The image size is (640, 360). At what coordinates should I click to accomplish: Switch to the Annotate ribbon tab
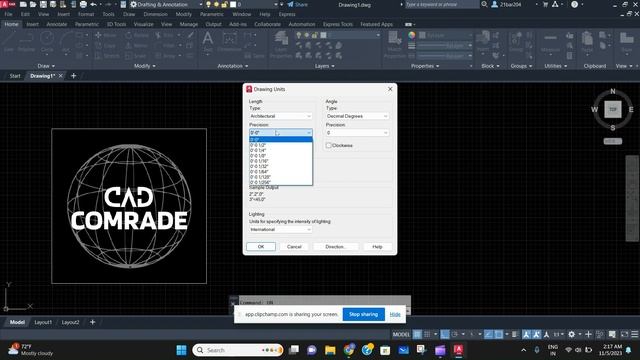point(57,24)
